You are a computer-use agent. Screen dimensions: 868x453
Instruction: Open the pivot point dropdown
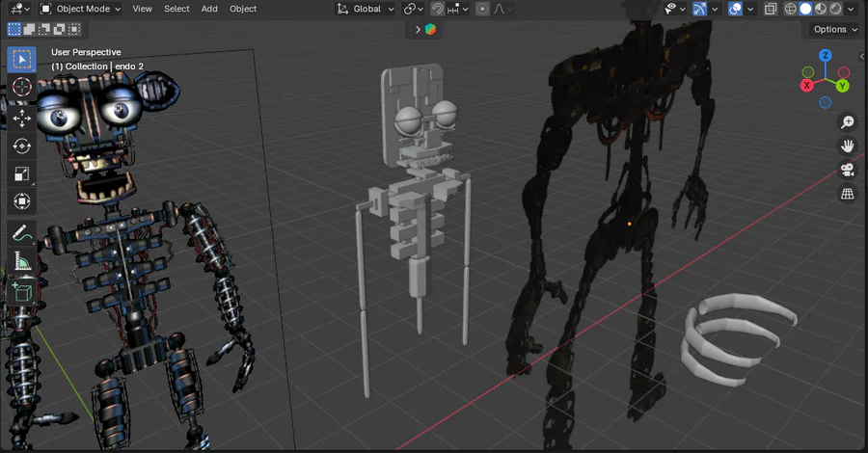(413, 9)
